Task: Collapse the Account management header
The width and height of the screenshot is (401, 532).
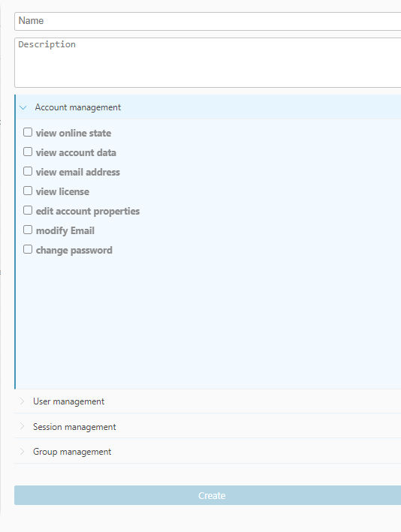Action: (x=208, y=107)
